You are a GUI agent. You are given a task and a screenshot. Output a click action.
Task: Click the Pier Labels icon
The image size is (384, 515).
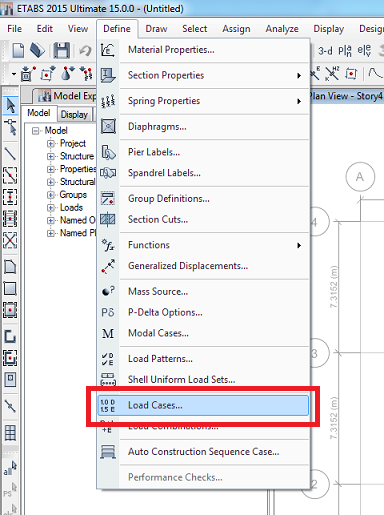pyautogui.click(x=108, y=152)
